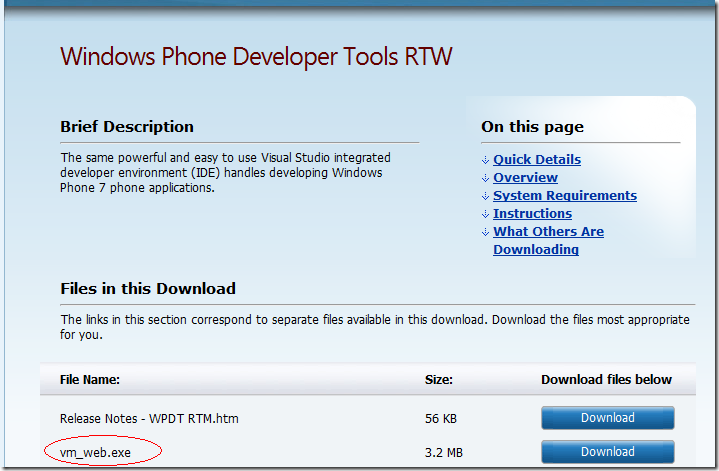Click the arrow icon beside System Requirements

(485, 196)
